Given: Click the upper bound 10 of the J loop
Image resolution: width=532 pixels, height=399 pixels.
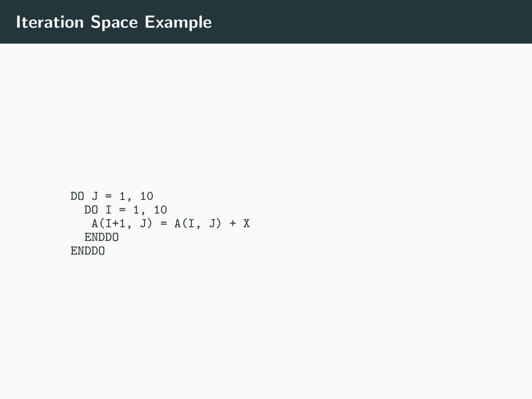Looking at the screenshot, I should 147,196.
